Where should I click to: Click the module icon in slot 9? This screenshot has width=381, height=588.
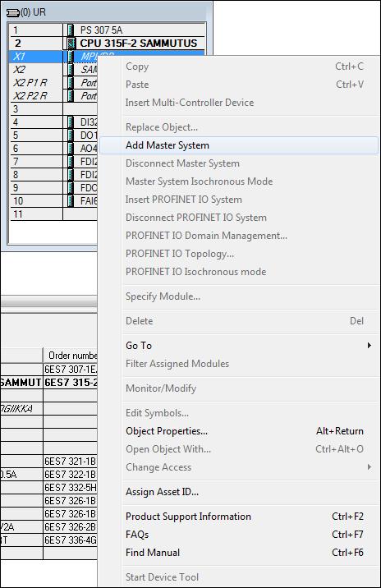pyautogui.click(x=71, y=187)
